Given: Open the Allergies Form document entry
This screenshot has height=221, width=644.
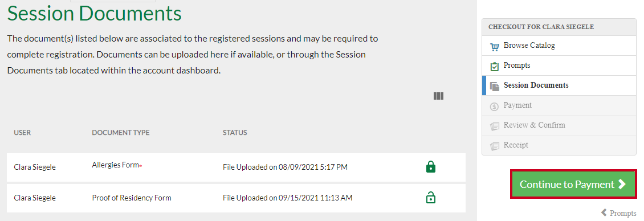Looking at the screenshot, I should click(x=116, y=165).
